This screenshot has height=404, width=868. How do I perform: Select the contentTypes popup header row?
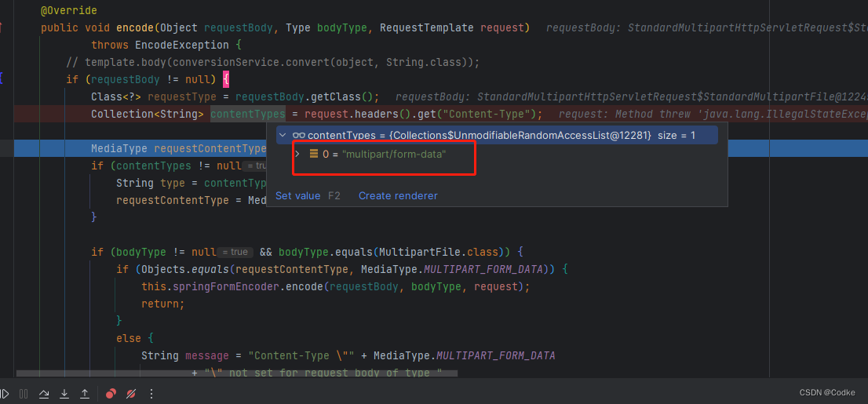click(x=497, y=135)
